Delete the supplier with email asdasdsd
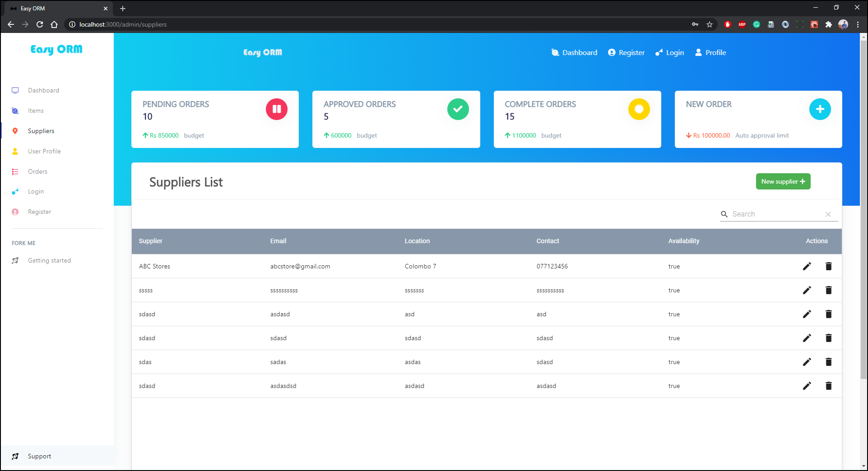 click(x=829, y=386)
